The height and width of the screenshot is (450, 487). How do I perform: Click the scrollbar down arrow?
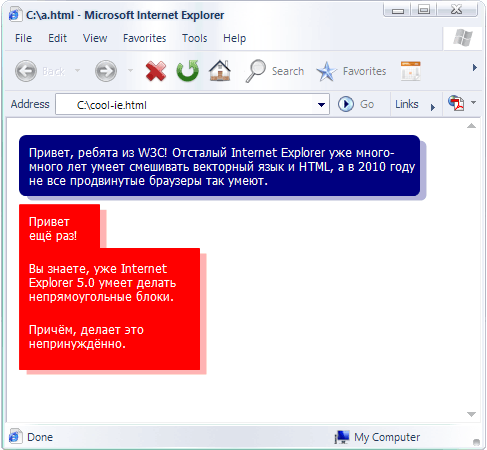(x=471, y=414)
